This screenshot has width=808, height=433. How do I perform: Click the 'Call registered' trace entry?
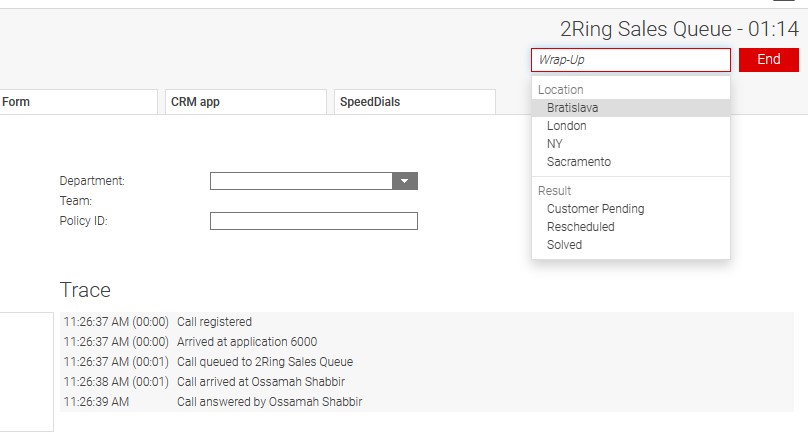[214, 322]
